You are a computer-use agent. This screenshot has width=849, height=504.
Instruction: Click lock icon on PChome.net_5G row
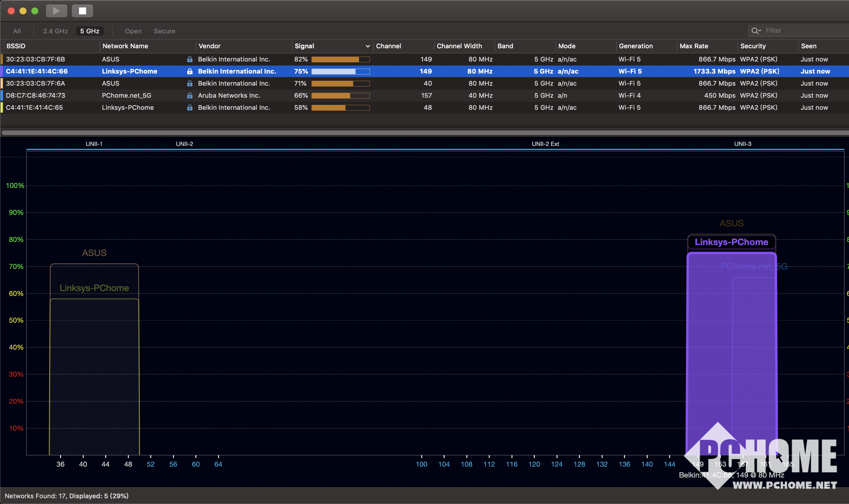(190, 95)
